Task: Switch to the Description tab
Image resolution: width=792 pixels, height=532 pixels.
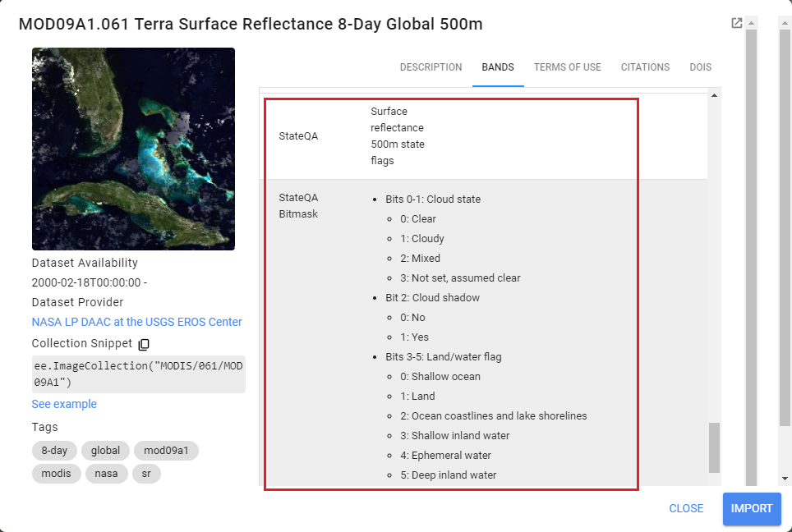Action: (x=431, y=67)
